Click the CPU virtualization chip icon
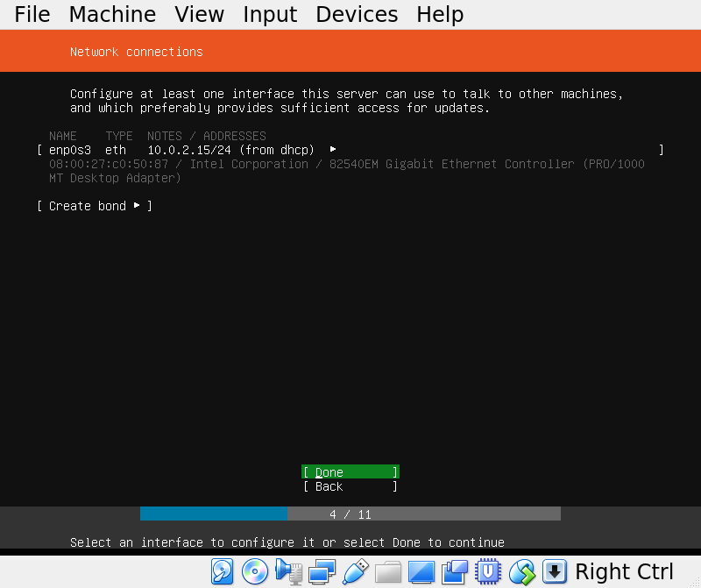The height and width of the screenshot is (588, 701). (x=488, y=572)
